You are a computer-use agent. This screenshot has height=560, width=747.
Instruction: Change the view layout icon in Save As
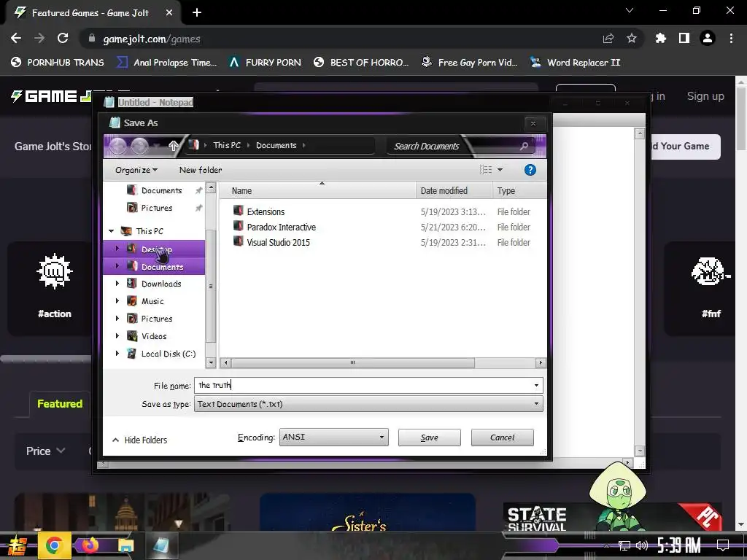[485, 170]
